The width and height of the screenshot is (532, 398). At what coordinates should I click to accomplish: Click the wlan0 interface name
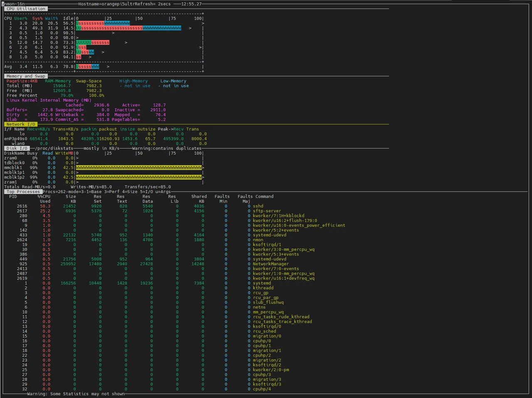click(18, 144)
